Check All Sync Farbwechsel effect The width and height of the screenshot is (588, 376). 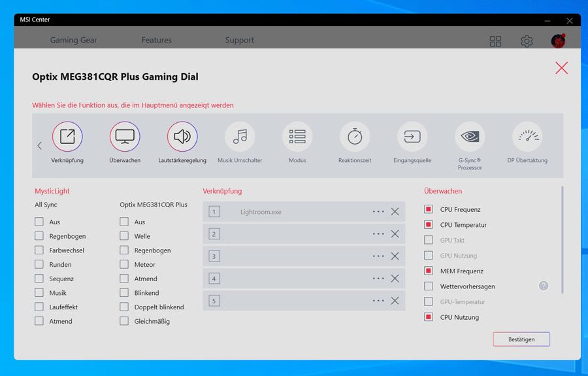39,250
